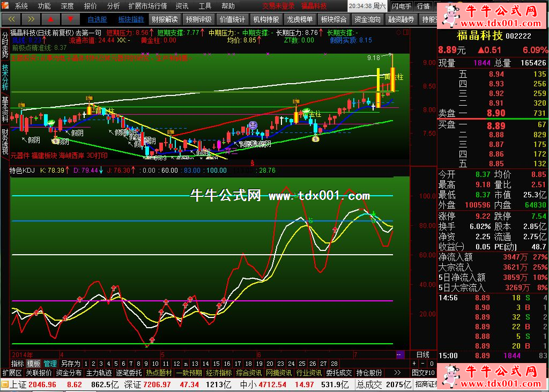Click the 价值统计 button
Screen dimensions: 549x392
(233, 19)
